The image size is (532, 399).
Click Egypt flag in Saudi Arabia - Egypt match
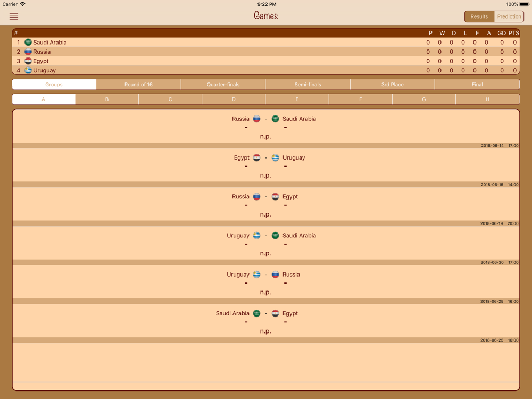point(275,313)
